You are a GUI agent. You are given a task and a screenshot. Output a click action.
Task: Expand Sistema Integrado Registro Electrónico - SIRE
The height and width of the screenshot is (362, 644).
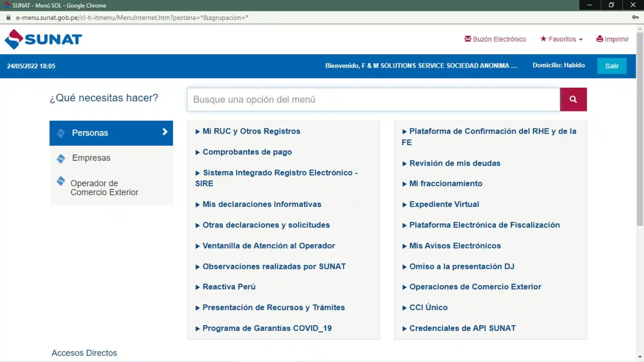click(x=276, y=178)
